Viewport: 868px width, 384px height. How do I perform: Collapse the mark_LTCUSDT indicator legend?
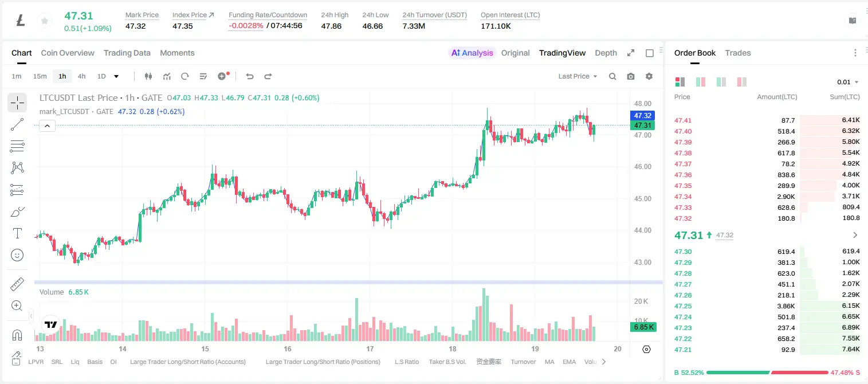click(x=48, y=126)
